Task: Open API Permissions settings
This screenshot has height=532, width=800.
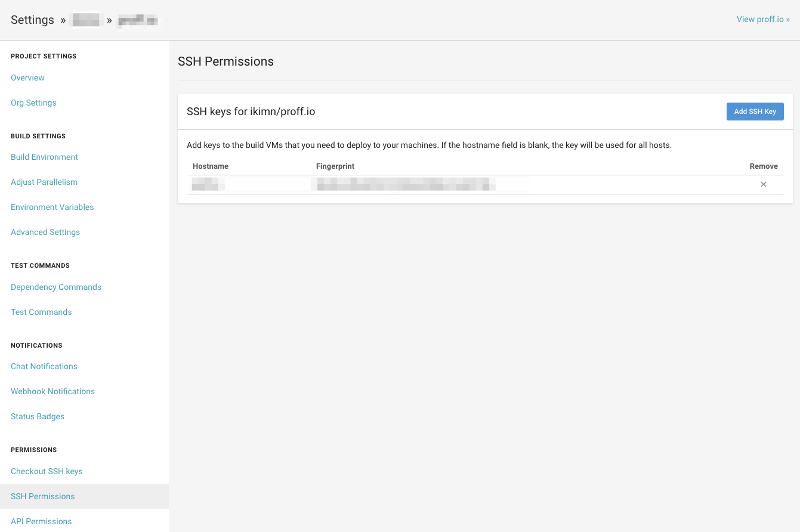Action: pos(41,521)
